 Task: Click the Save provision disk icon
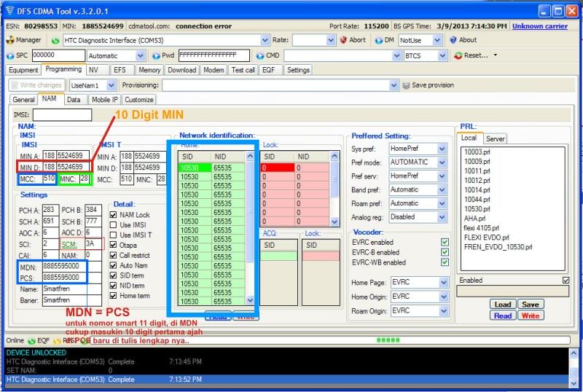tap(406, 85)
